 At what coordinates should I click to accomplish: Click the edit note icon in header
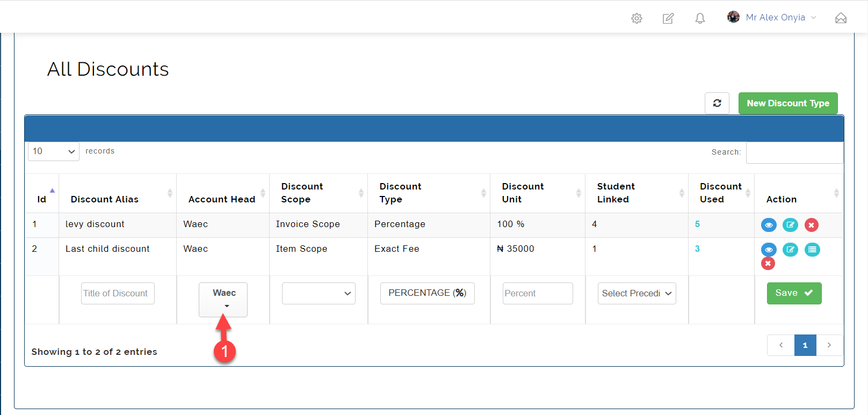pos(668,18)
